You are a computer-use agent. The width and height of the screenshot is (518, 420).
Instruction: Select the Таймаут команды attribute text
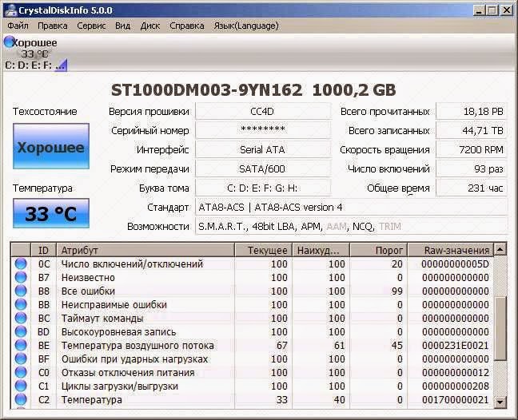click(102, 318)
